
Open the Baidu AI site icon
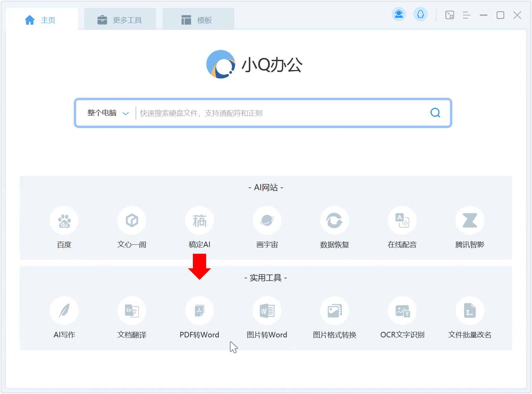click(x=64, y=221)
